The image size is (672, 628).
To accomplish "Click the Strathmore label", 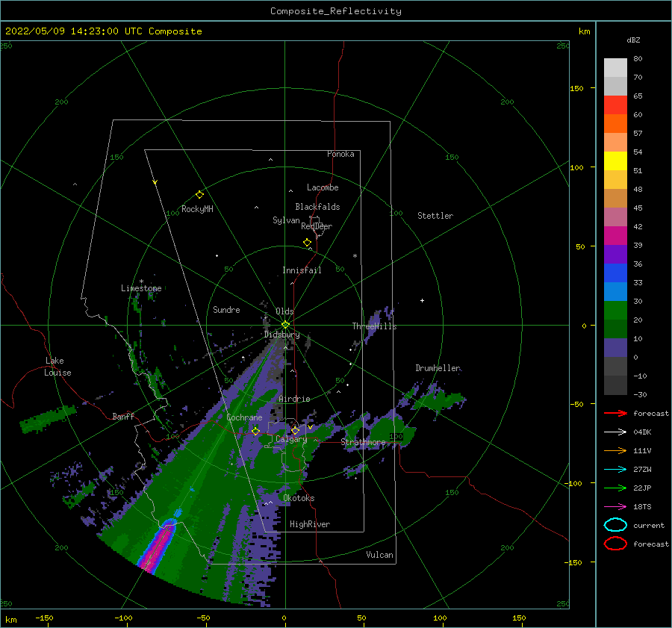I will point(363,442).
